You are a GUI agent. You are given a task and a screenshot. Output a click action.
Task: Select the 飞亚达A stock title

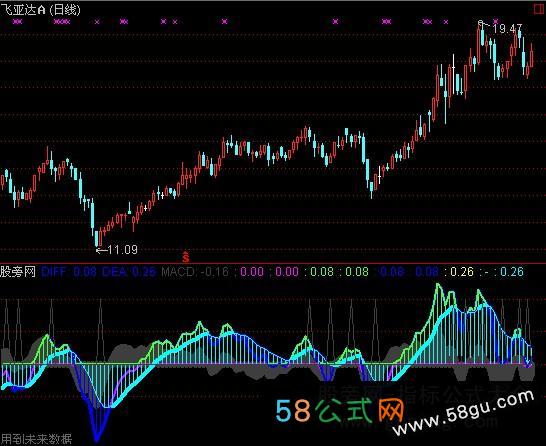(x=23, y=9)
